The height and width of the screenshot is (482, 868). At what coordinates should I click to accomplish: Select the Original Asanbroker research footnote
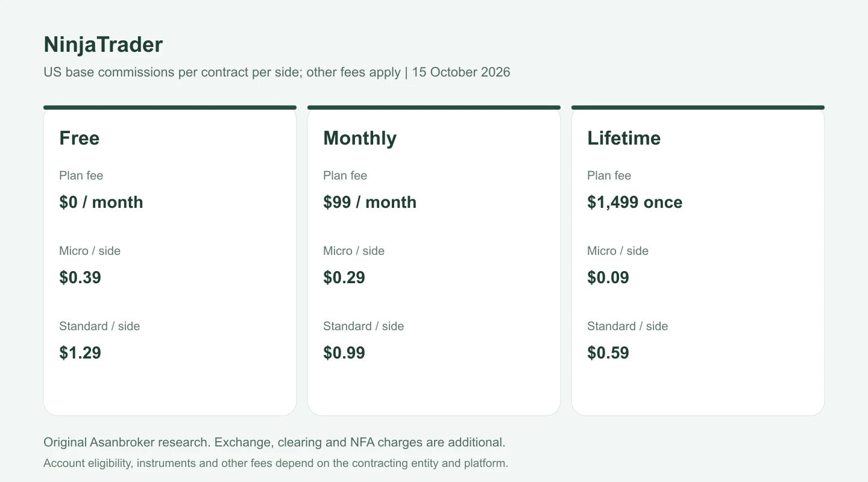coord(274,442)
